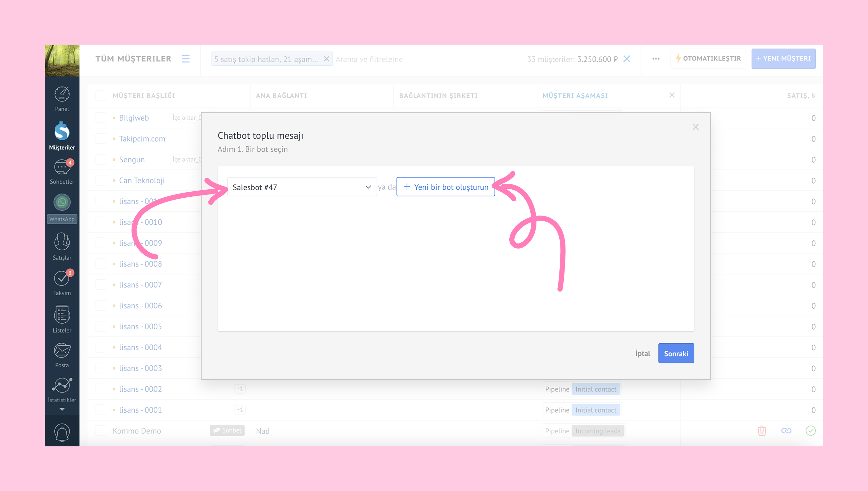Check the lisans - 0002 row checkbox
The image size is (868, 491).
coord(101,389)
